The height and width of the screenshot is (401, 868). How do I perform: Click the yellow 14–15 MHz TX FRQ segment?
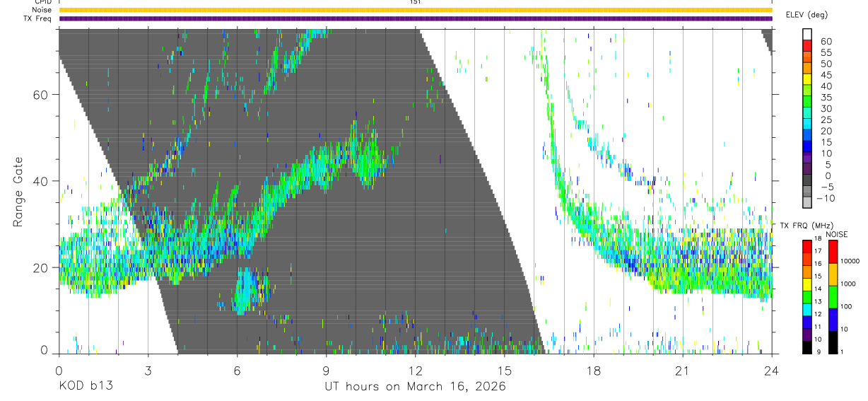coord(807,284)
